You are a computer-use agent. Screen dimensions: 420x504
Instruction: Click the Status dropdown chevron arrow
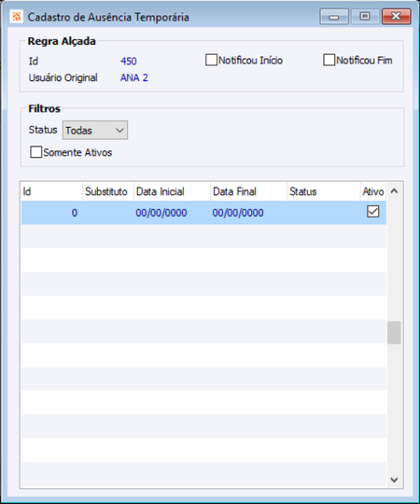click(x=119, y=131)
